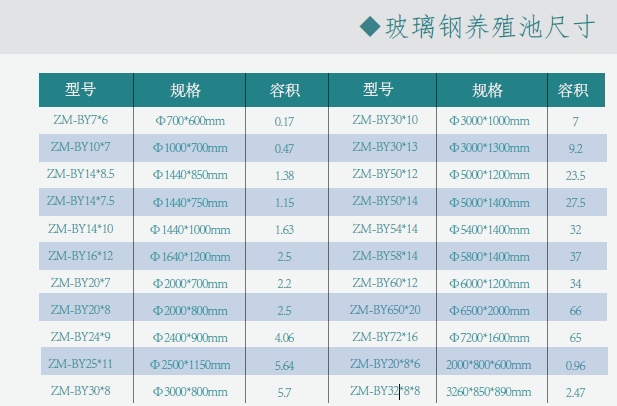Click spec Φ1440*850mm
The width and height of the screenshot is (617, 406).
[x=190, y=175]
